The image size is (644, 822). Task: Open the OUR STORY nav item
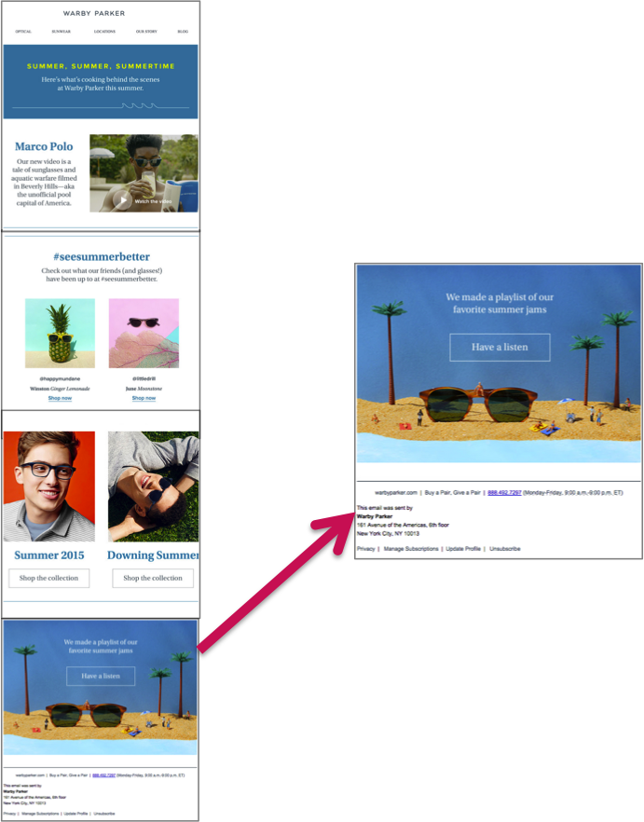coord(146,32)
